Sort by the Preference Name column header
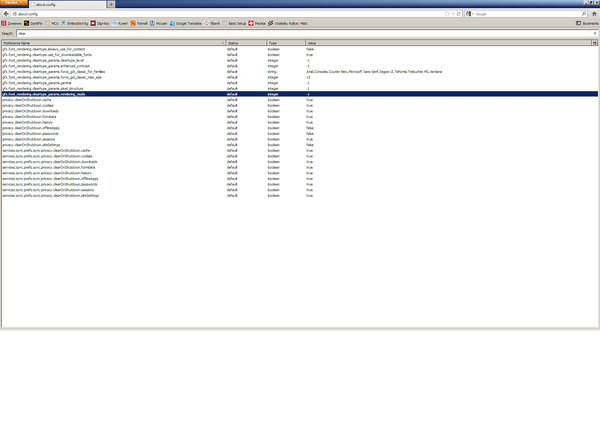600x428 pixels. [114, 43]
